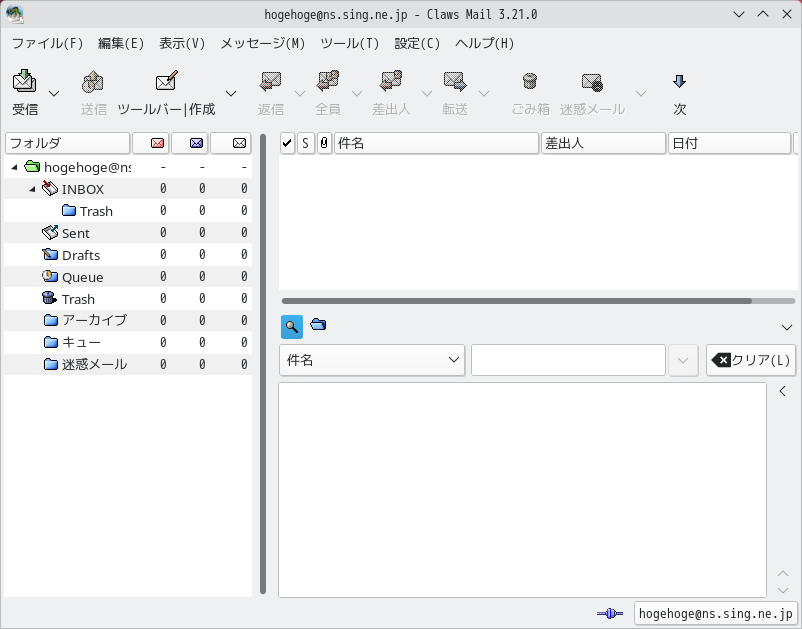Collapse the hogehoge@ns account tree node
Image resolution: width=802 pixels, height=629 pixels.
[14, 167]
